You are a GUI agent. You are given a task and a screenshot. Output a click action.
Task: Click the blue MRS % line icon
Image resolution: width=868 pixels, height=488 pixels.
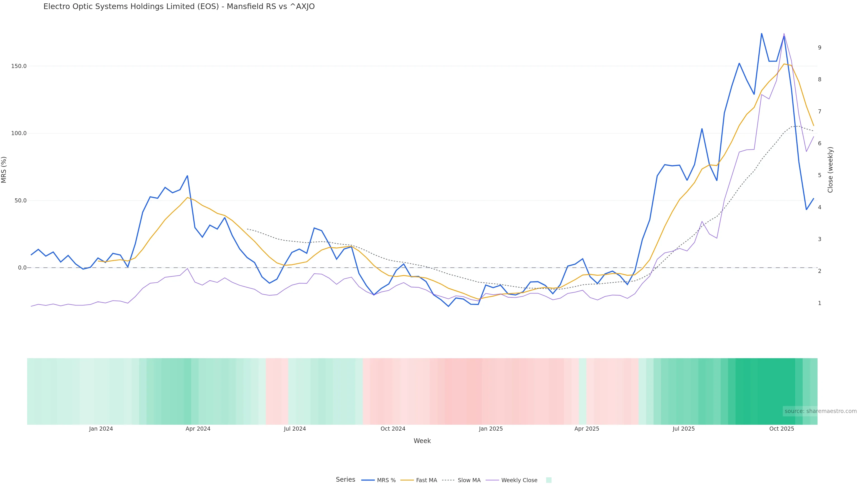(x=368, y=480)
